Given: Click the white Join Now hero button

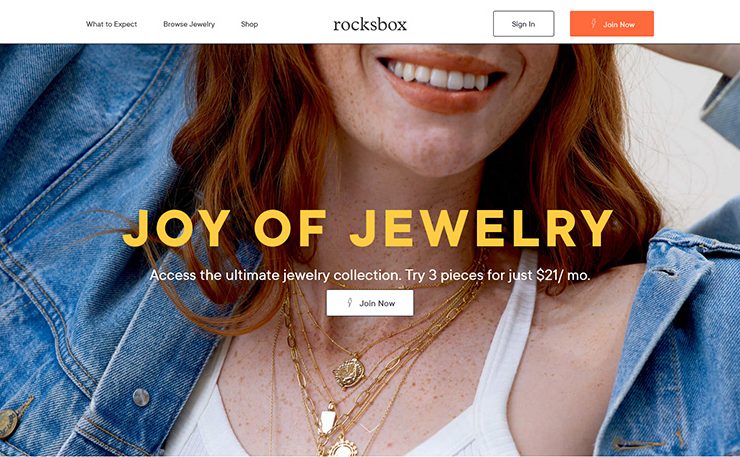Looking at the screenshot, I should [370, 303].
